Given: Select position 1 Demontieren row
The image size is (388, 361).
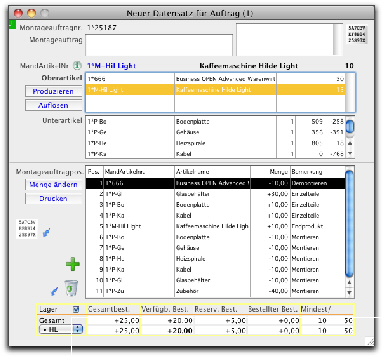Looking at the screenshot, I should pyautogui.click(x=215, y=183).
